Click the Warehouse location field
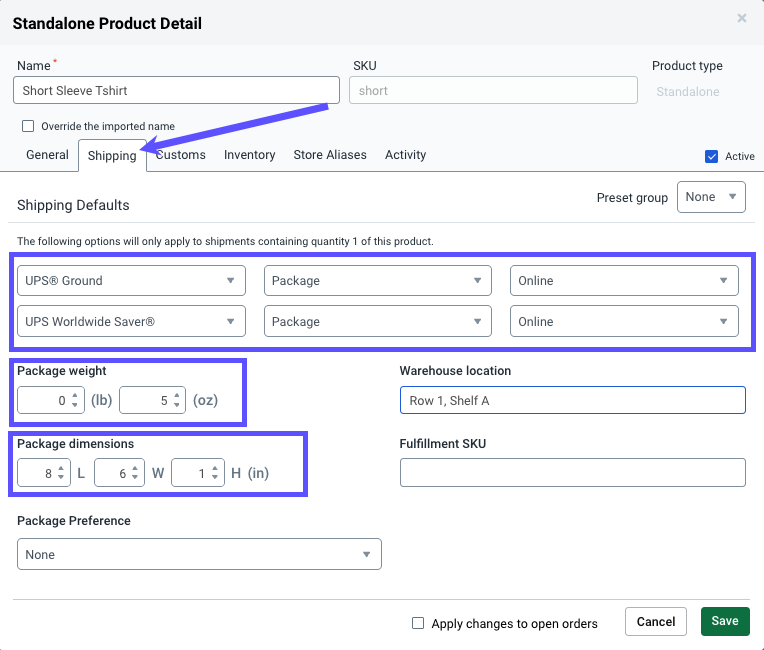 click(x=572, y=400)
